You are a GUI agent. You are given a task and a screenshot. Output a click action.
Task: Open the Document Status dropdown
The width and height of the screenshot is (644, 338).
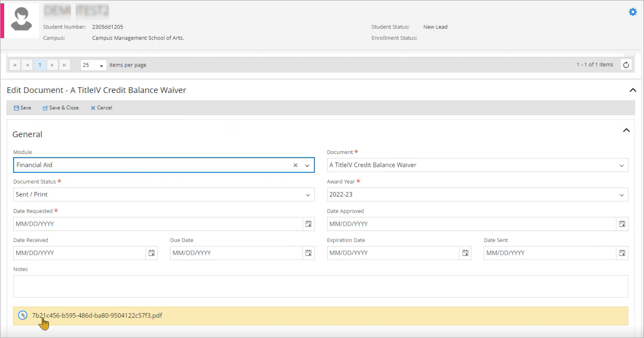308,195
